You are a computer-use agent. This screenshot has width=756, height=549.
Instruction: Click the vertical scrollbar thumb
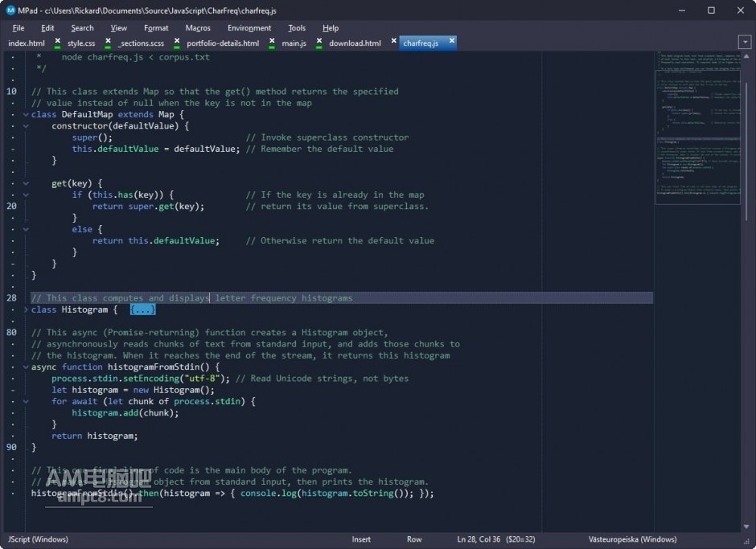[747, 152]
